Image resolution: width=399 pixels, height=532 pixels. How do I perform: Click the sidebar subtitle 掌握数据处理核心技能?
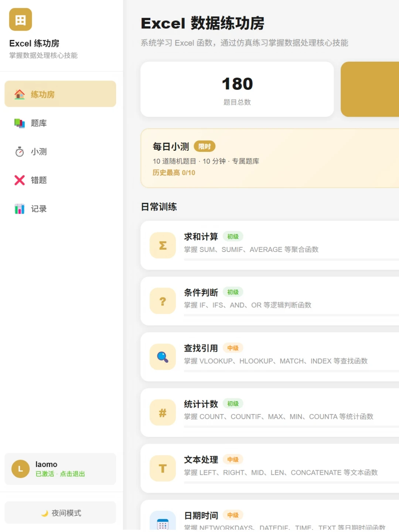coord(43,55)
